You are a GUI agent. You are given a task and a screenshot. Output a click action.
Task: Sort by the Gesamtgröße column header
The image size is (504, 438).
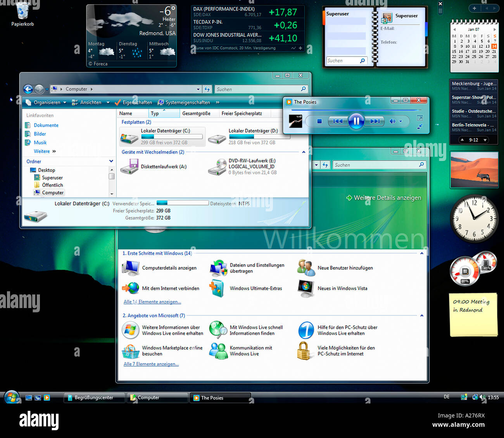[199, 113]
